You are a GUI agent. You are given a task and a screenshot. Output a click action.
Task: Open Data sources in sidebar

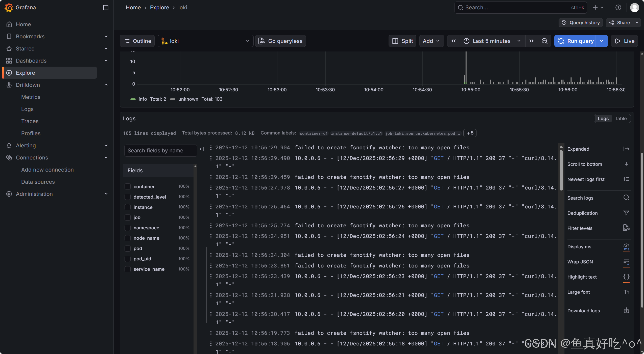coord(38,182)
